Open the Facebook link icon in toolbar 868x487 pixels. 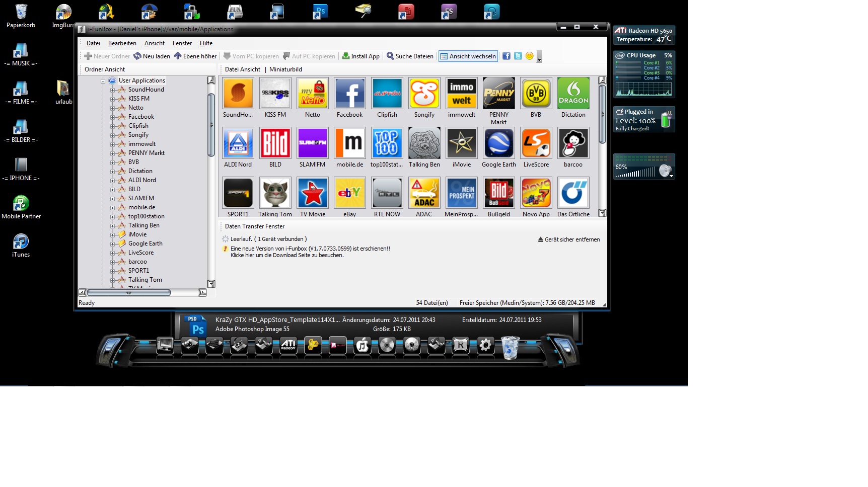tap(507, 56)
